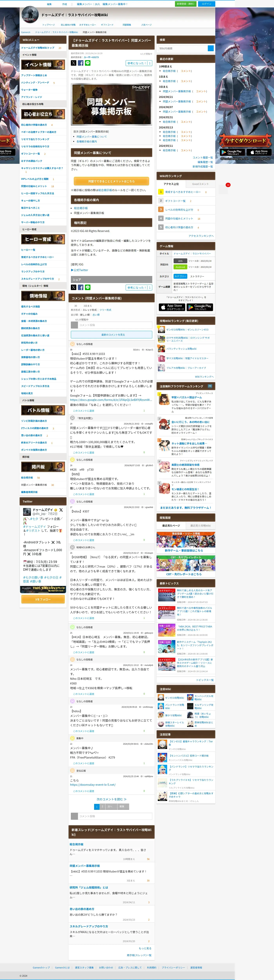274x980 pixels.
Task: Click 編集 in the top bar
Action: coord(49,4)
